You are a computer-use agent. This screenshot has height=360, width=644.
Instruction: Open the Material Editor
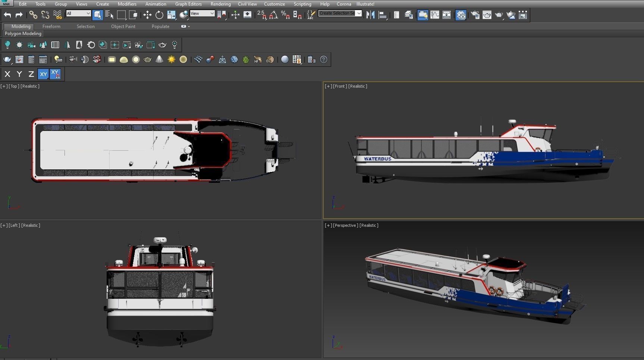pyautogui.click(x=461, y=15)
